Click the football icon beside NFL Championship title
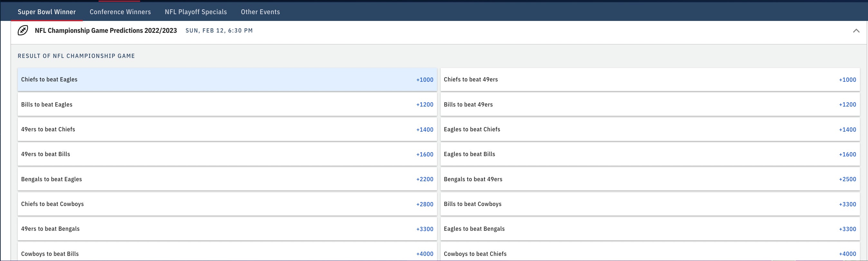 [x=23, y=31]
